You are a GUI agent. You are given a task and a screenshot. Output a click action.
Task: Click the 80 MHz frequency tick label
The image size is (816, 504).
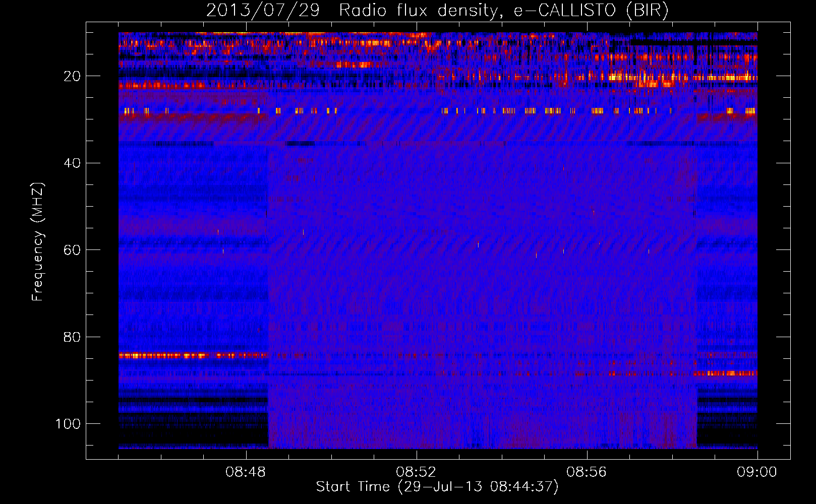coord(72,337)
